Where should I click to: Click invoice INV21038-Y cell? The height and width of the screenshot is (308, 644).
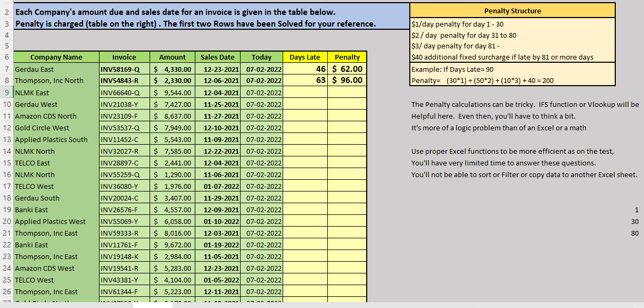(124, 104)
